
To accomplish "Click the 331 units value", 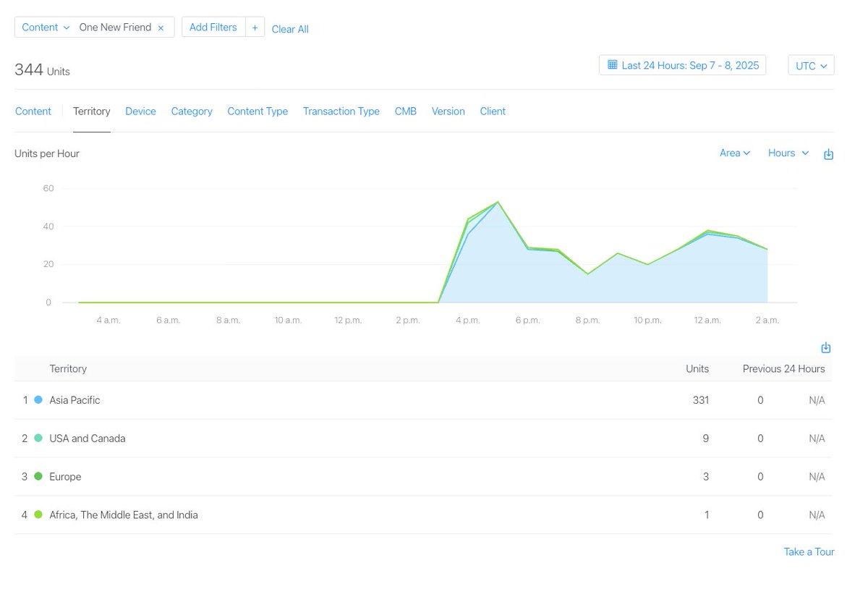I will pos(701,400).
